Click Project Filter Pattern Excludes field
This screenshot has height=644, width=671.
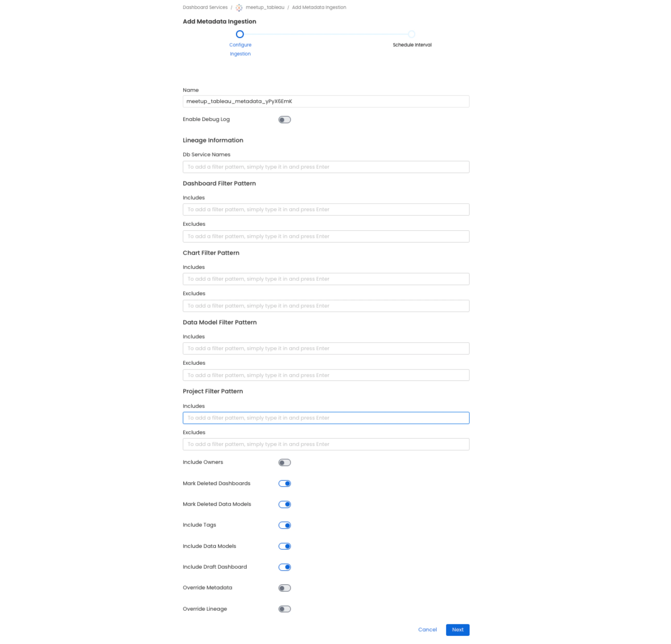point(326,444)
